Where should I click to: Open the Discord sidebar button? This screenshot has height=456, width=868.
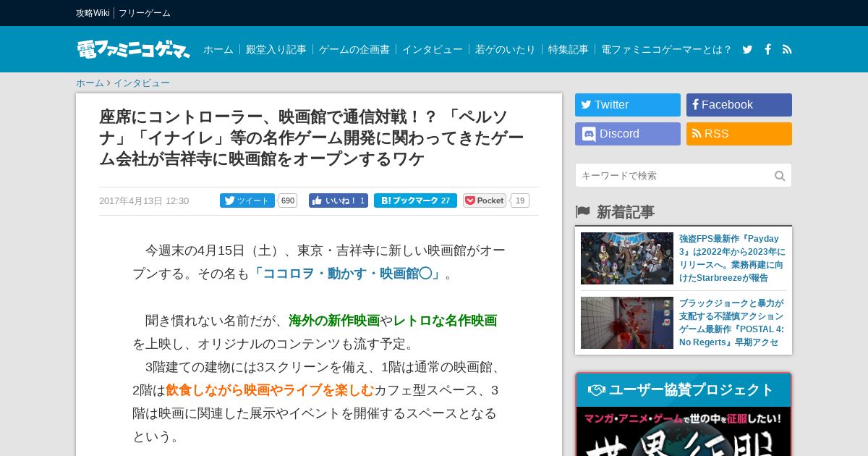[x=628, y=134]
